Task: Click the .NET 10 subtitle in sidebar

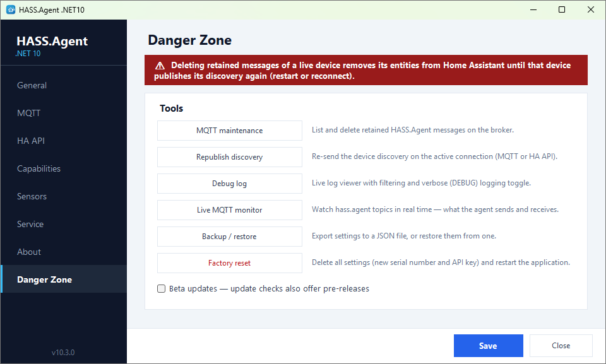Action: [x=28, y=54]
